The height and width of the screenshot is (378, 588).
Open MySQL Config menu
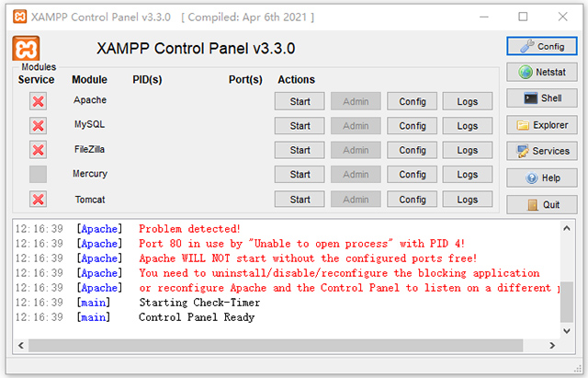point(412,126)
